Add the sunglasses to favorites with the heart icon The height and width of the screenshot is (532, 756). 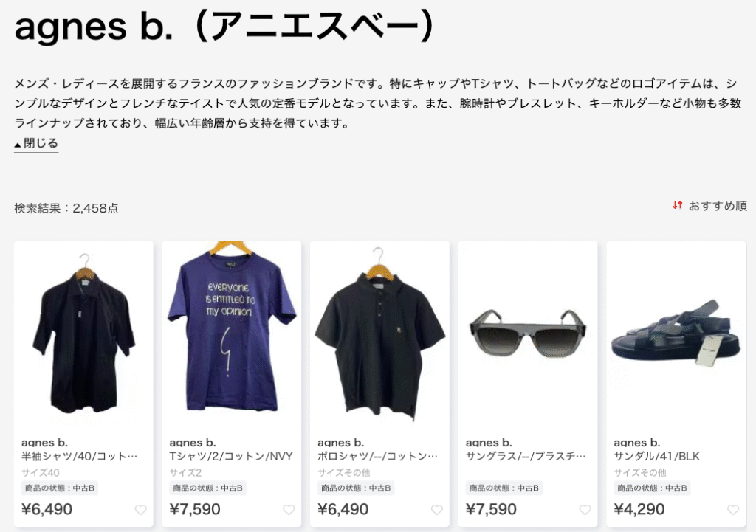point(585,510)
